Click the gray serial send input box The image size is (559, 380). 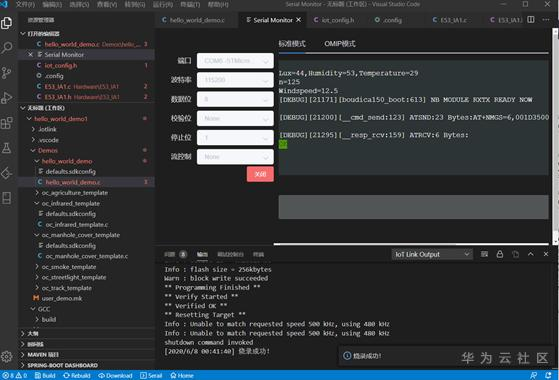point(414,207)
